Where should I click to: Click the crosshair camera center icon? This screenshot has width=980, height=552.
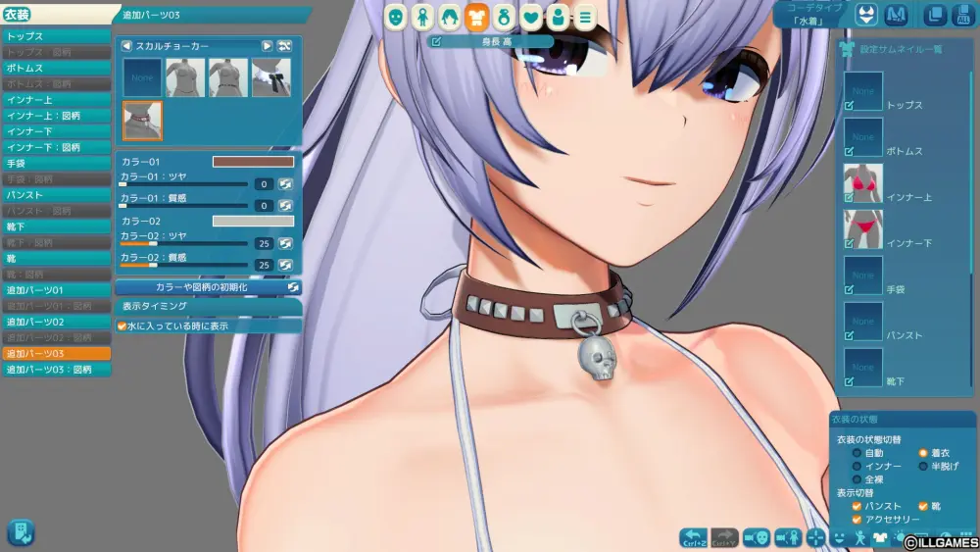(x=816, y=537)
